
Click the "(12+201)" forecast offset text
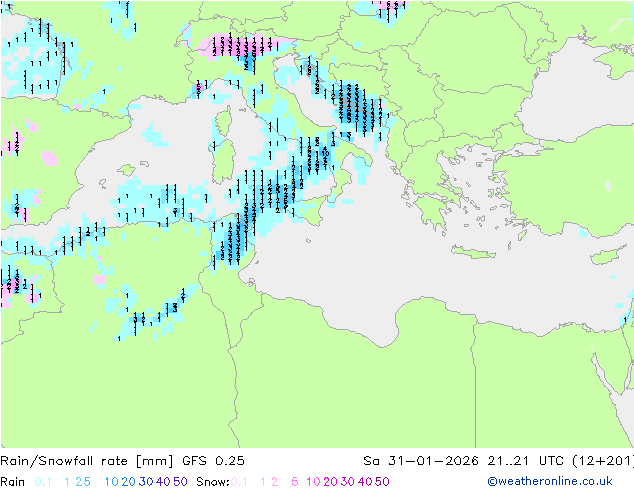603,461
